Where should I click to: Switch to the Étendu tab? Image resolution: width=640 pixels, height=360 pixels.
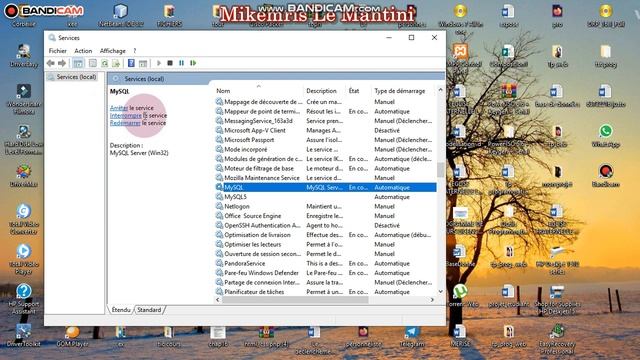coord(121,310)
